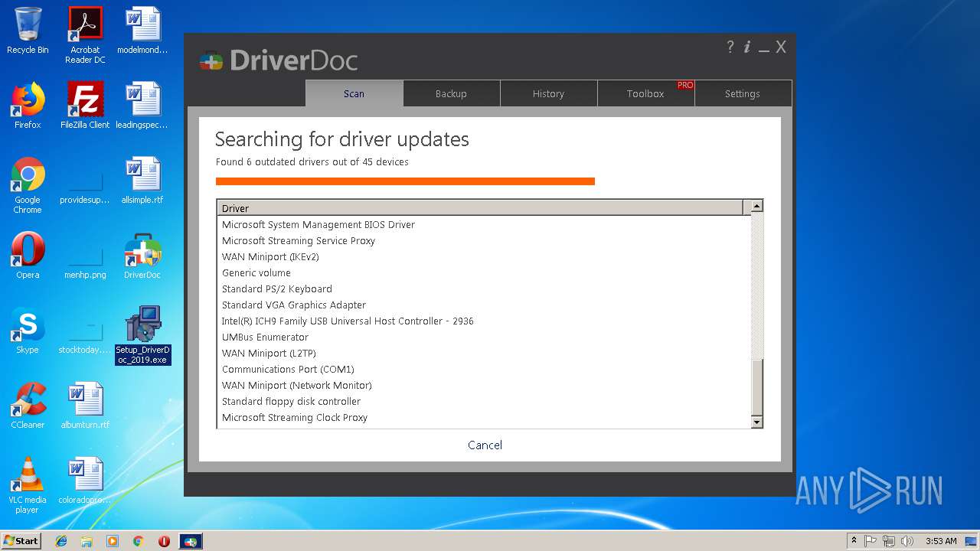Viewport: 980px width, 551px height.
Task: Open the media player taskbar icon
Action: (113, 541)
